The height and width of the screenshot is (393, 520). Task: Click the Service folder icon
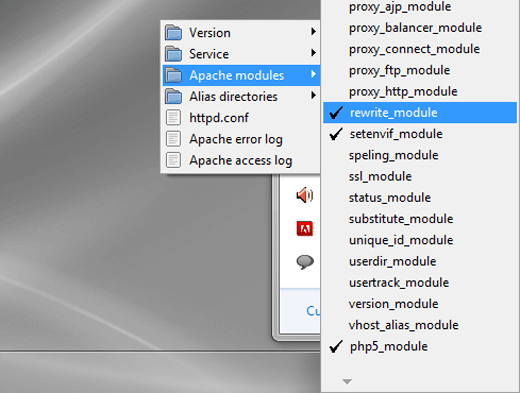(x=173, y=54)
